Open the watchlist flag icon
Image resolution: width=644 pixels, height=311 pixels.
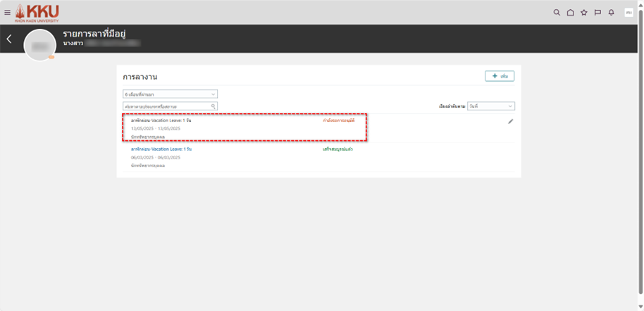[x=597, y=12]
